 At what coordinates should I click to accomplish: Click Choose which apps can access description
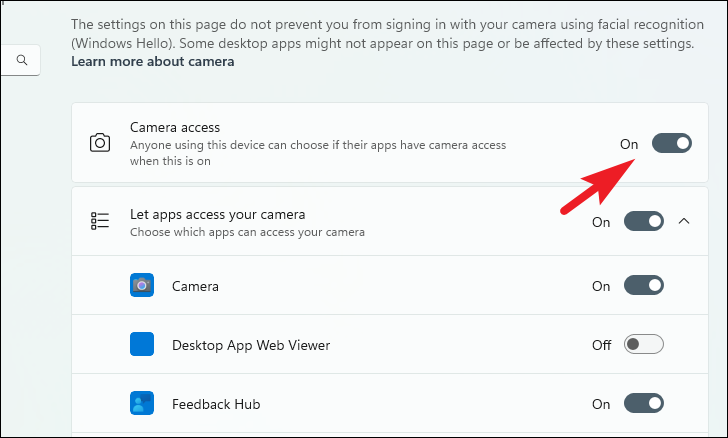[247, 232]
